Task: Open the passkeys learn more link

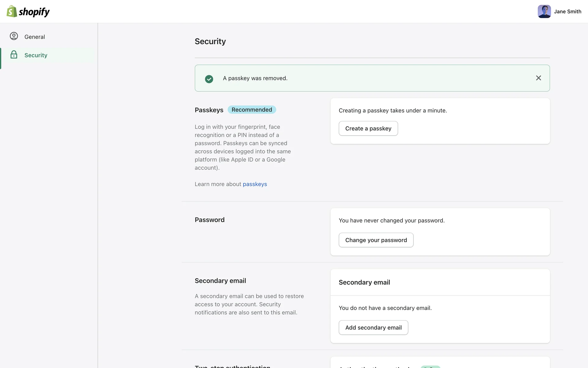Action: (254, 184)
